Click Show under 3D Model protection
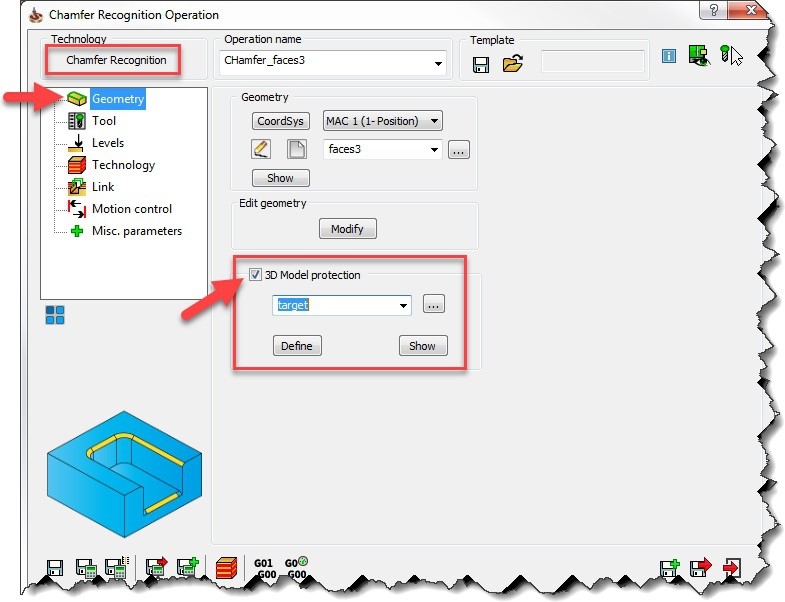This screenshot has height=602, width=785. 423,346
